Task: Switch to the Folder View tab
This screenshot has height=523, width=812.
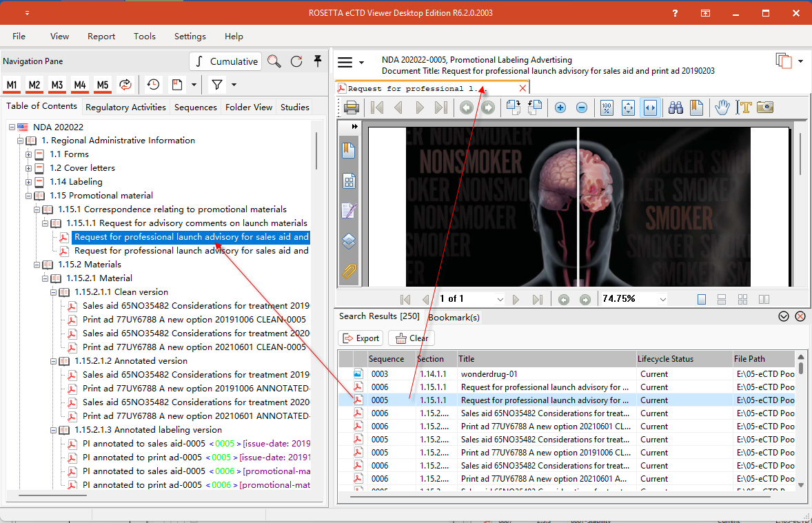Action: (249, 107)
